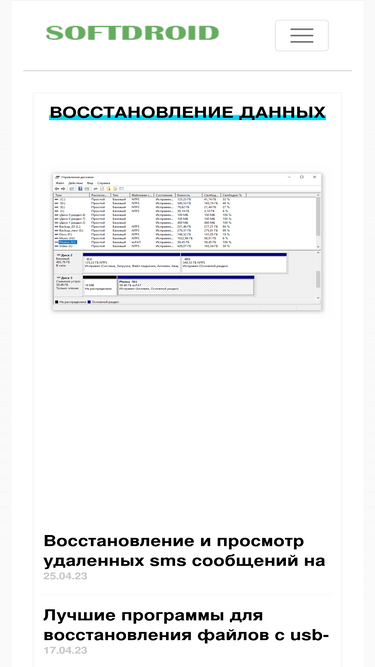
Task: Open the disk management screenshot thumbnail
Action: (x=187, y=242)
